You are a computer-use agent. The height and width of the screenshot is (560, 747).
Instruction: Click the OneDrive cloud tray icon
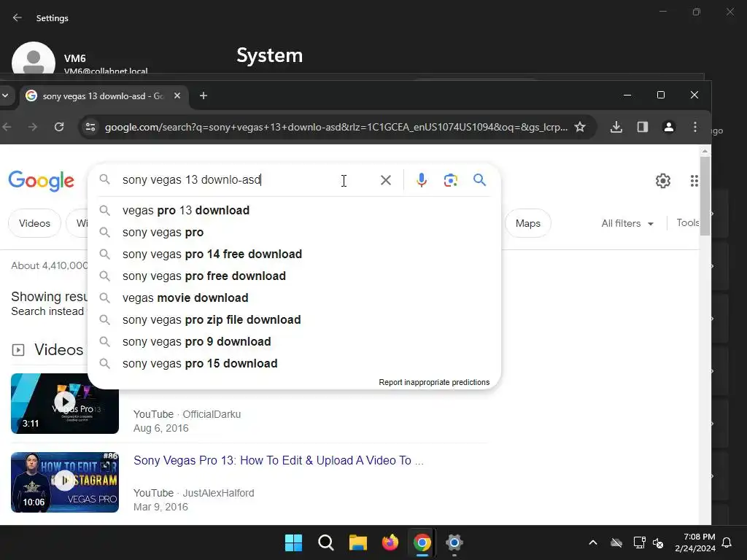616,542
